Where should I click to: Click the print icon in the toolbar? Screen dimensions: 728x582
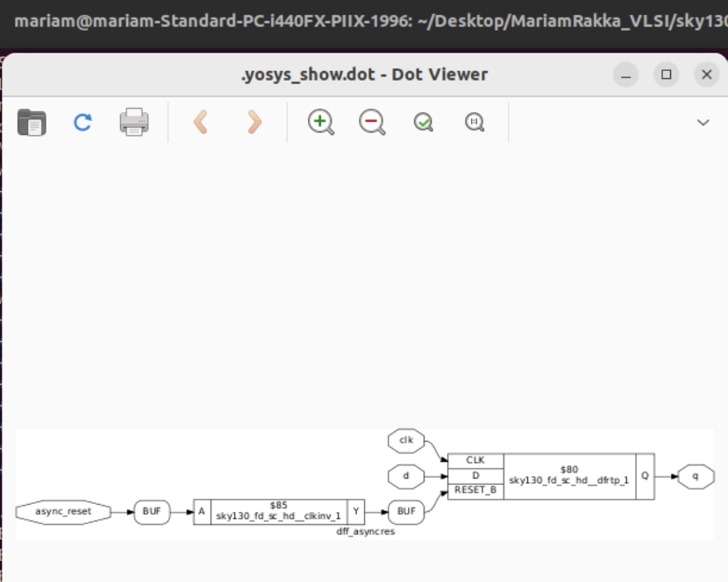pyautogui.click(x=132, y=123)
